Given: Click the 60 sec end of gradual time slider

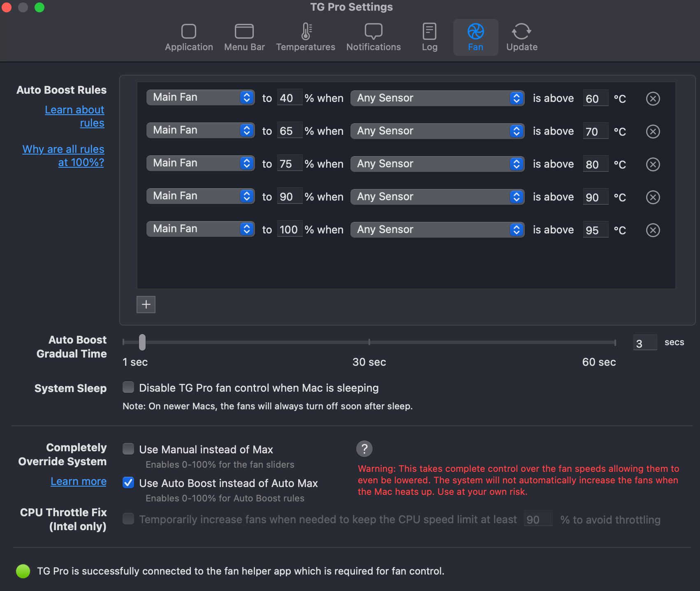Looking at the screenshot, I should point(615,342).
